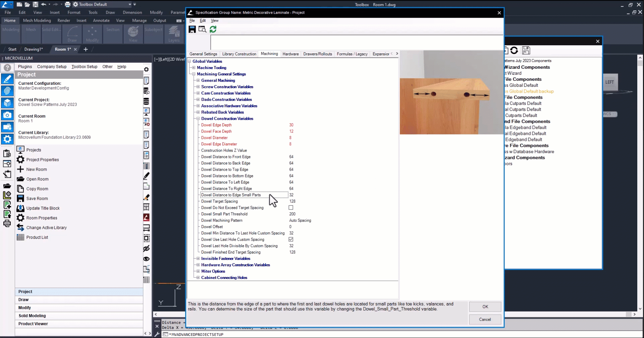
Task: Expand Screw Construction Variables node
Action: tap(198, 87)
